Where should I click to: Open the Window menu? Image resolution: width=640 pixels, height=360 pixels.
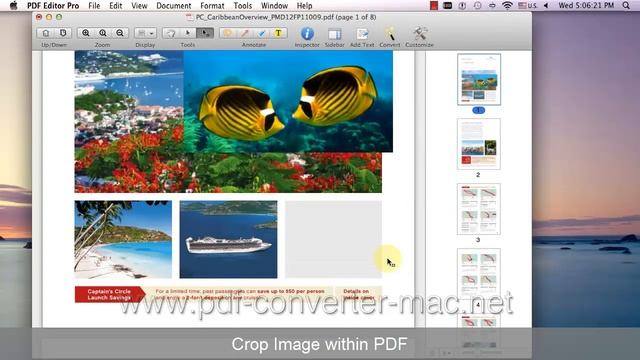(x=274, y=6)
